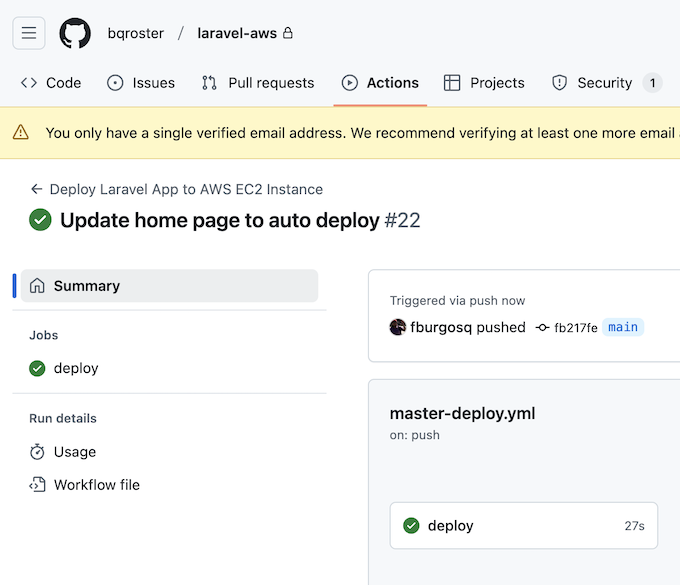680x585 pixels.
Task: Click the Pull requests tab icon
Action: (209, 83)
